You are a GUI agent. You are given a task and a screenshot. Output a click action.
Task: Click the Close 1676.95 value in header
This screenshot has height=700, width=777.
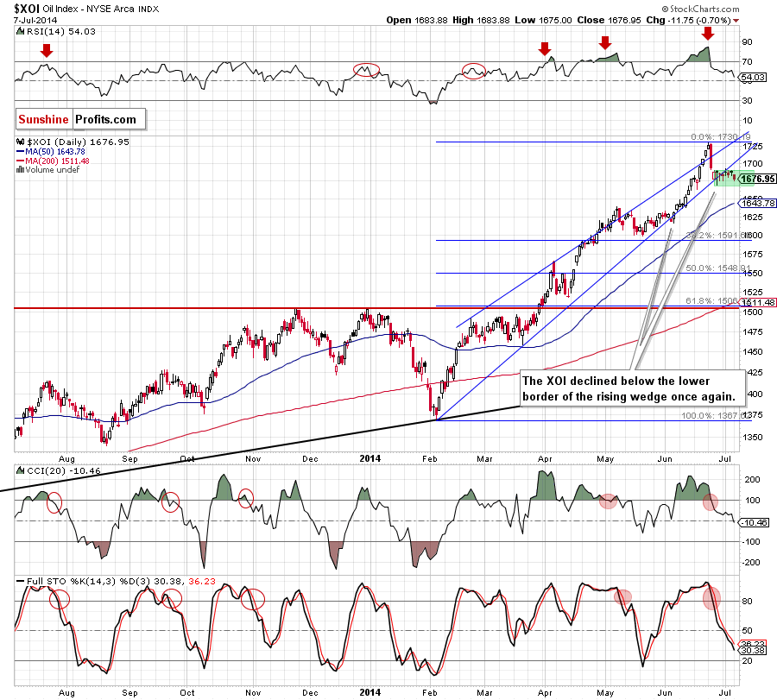tap(609, 21)
